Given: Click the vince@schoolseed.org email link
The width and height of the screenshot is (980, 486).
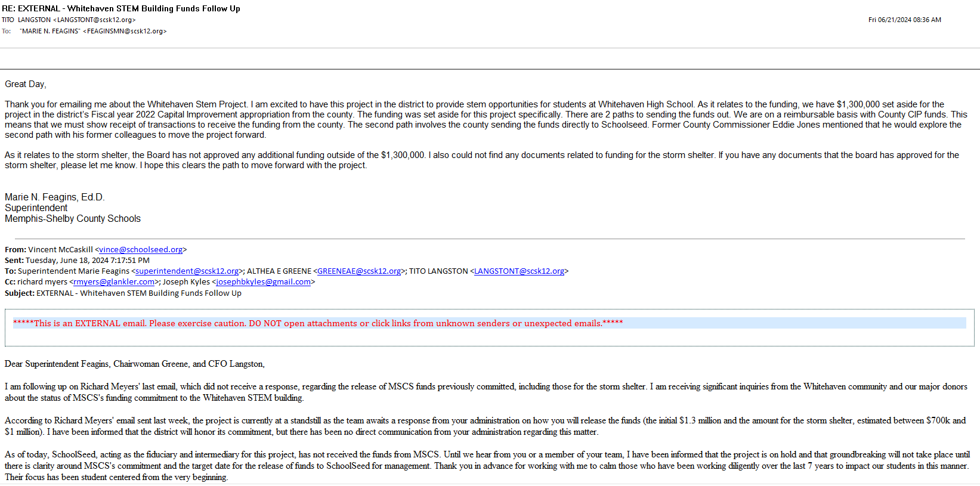Looking at the screenshot, I should (x=141, y=250).
